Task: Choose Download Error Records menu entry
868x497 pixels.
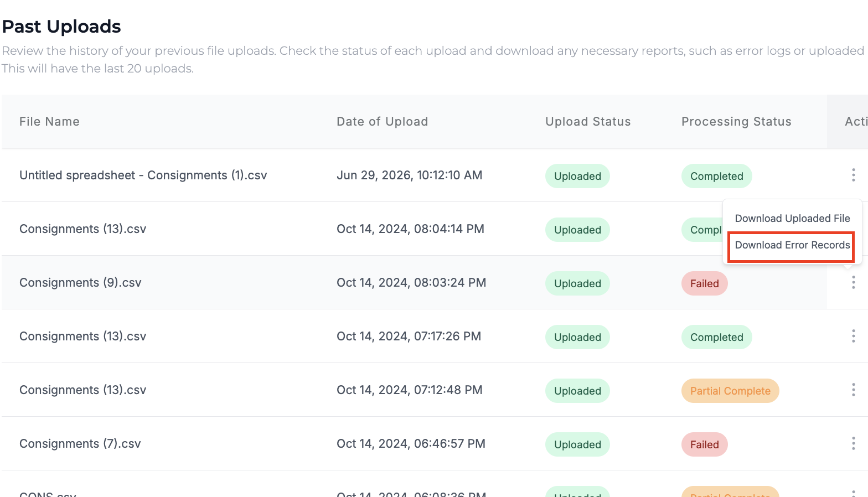Action: [x=792, y=245]
